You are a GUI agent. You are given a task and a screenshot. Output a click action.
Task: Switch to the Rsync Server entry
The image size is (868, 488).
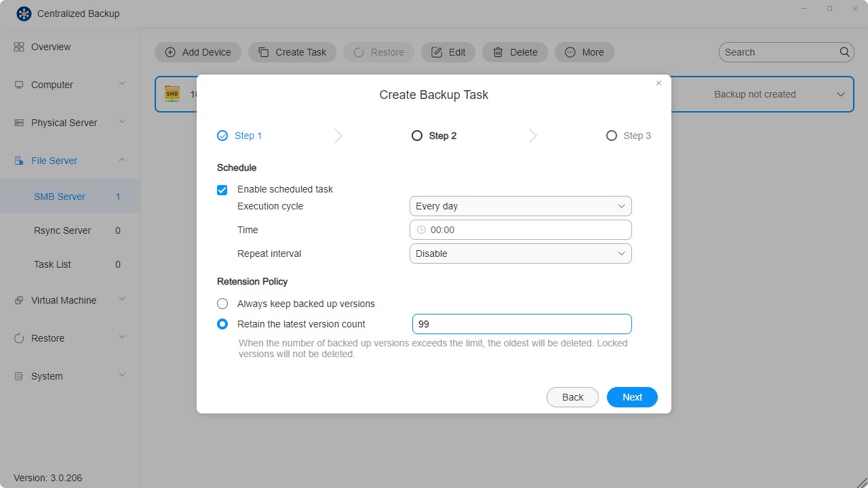click(62, 230)
